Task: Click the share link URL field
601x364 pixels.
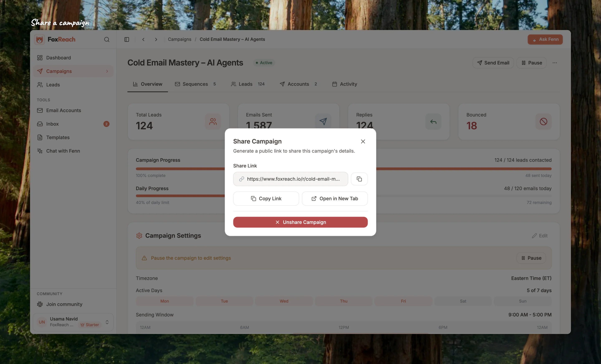Action: [290, 179]
